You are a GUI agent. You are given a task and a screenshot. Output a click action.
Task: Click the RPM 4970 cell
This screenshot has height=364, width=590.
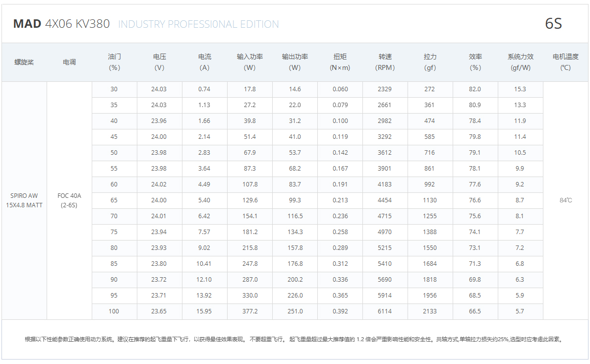385,232
